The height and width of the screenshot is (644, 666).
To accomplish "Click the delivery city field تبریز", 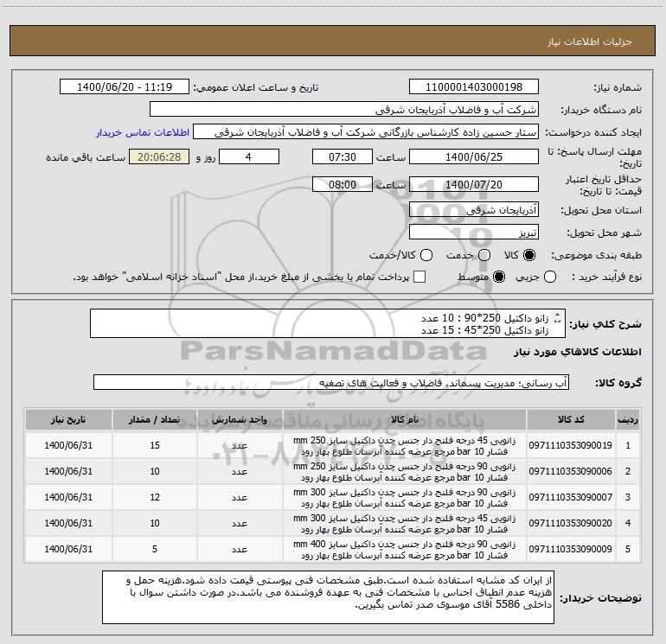I will tap(474, 233).
